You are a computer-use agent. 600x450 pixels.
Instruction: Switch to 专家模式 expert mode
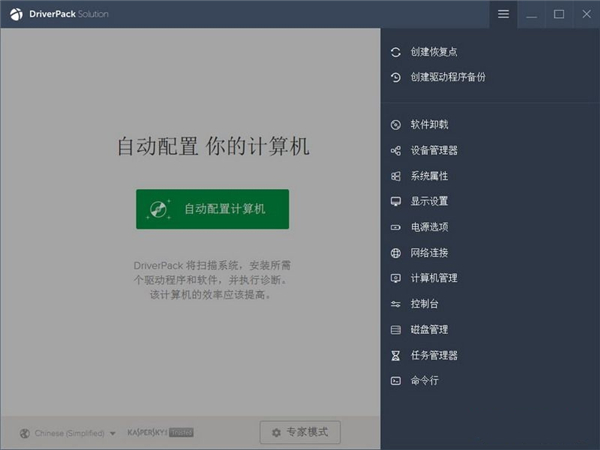(x=300, y=432)
